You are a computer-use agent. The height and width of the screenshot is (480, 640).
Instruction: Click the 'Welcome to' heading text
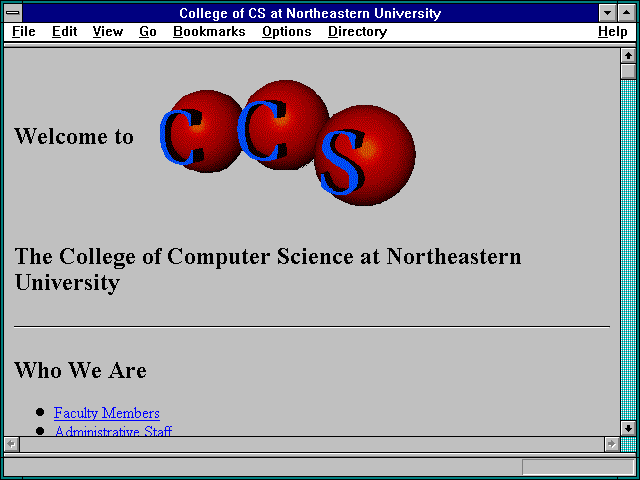[74, 136]
